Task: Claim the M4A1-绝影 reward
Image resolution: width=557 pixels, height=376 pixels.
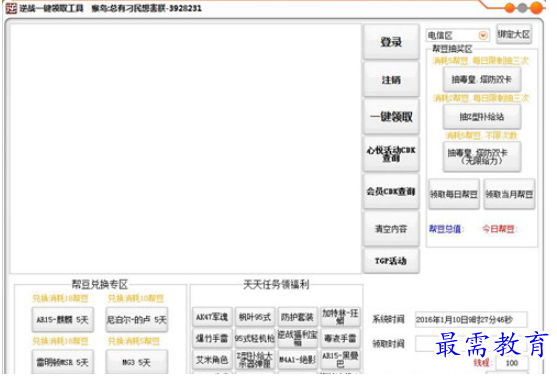Action: (x=297, y=360)
